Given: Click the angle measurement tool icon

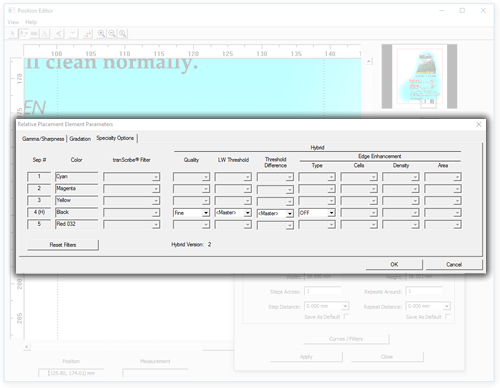Looking at the screenshot, I should click(59, 34).
